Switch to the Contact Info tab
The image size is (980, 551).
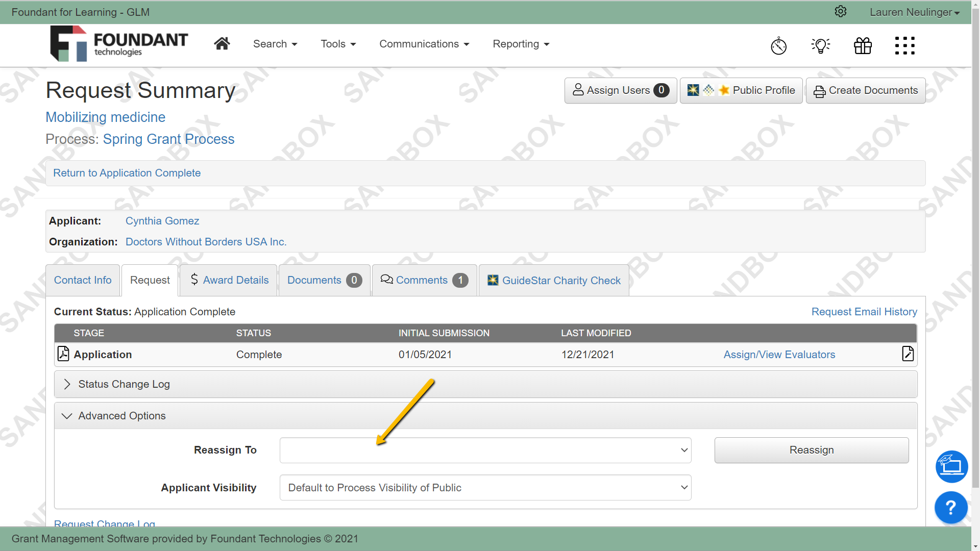[x=83, y=280]
